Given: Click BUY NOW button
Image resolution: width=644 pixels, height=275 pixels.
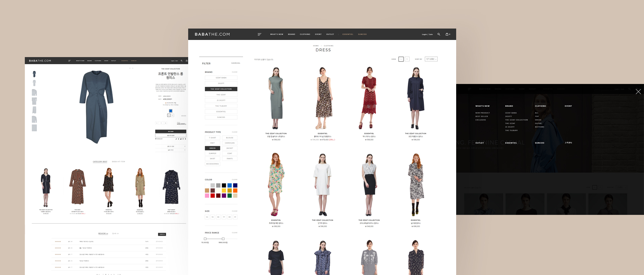Looking at the screenshot, I should tap(171, 131).
